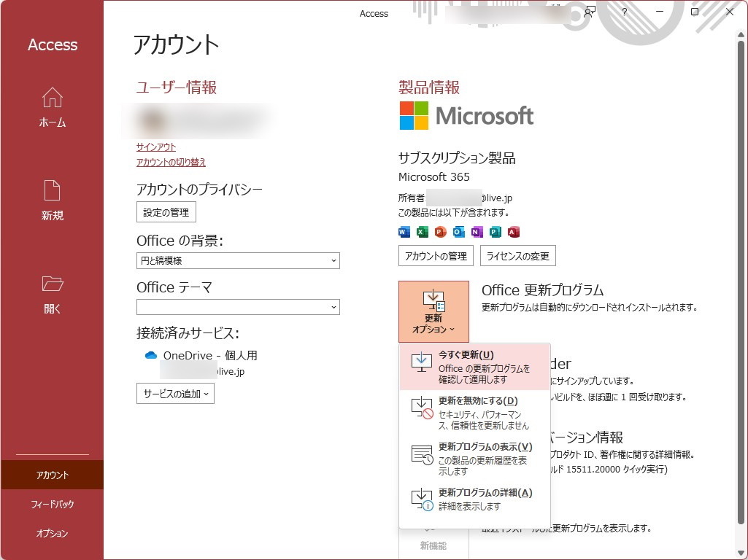
Task: Open 開く from the left sidebar
Action: (x=52, y=292)
